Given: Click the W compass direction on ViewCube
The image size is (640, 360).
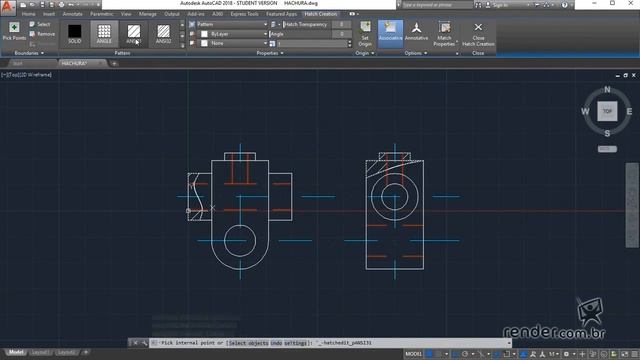Looking at the screenshot, I should point(585,111).
